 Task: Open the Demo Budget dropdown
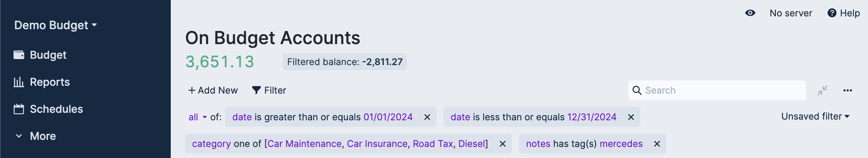(55, 25)
